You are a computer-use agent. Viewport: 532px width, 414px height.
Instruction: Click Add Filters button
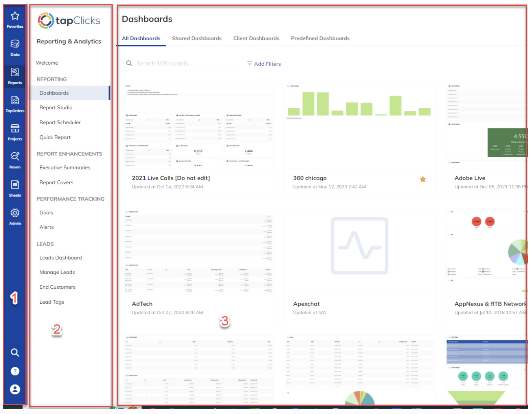coord(264,64)
